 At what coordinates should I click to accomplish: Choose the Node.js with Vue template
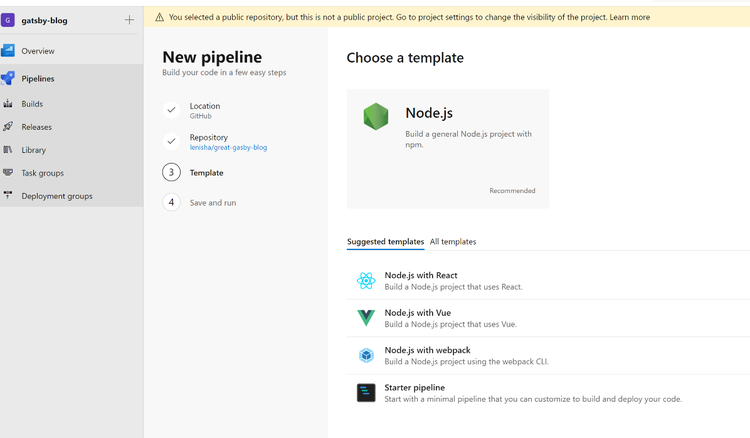coord(548,318)
